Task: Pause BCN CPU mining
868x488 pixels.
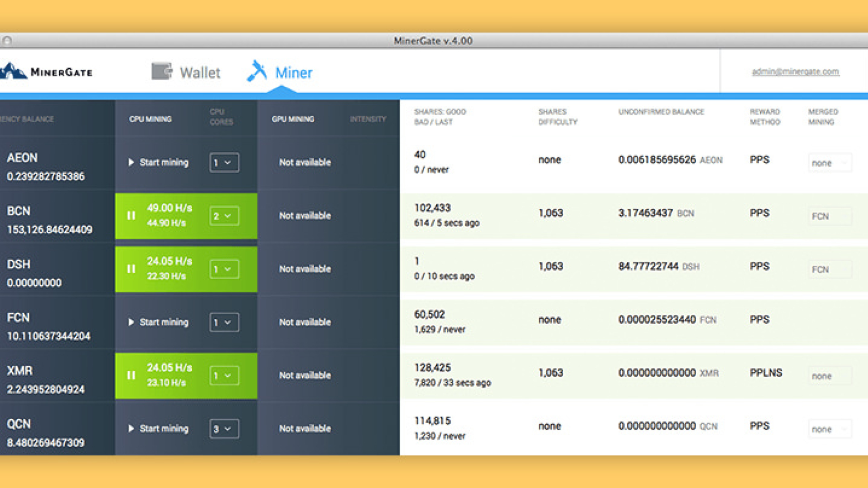Action: tap(131, 216)
